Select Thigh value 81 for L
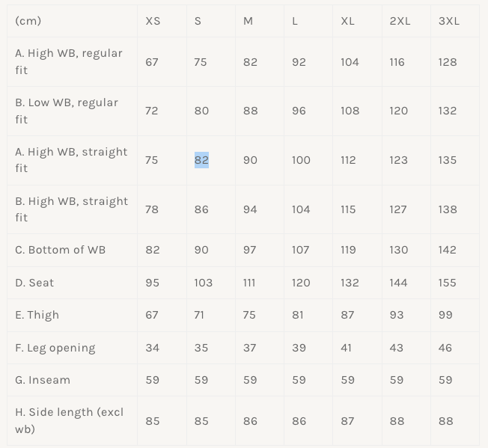 (x=298, y=315)
